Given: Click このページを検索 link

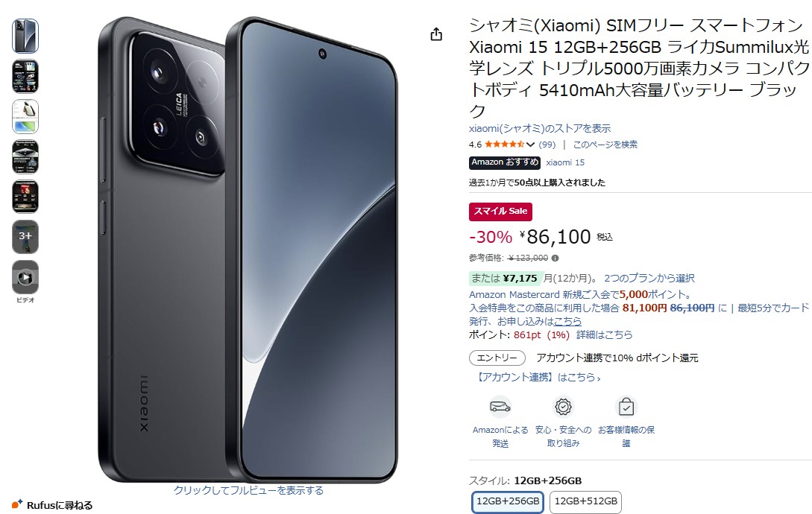Looking at the screenshot, I should click(605, 145).
